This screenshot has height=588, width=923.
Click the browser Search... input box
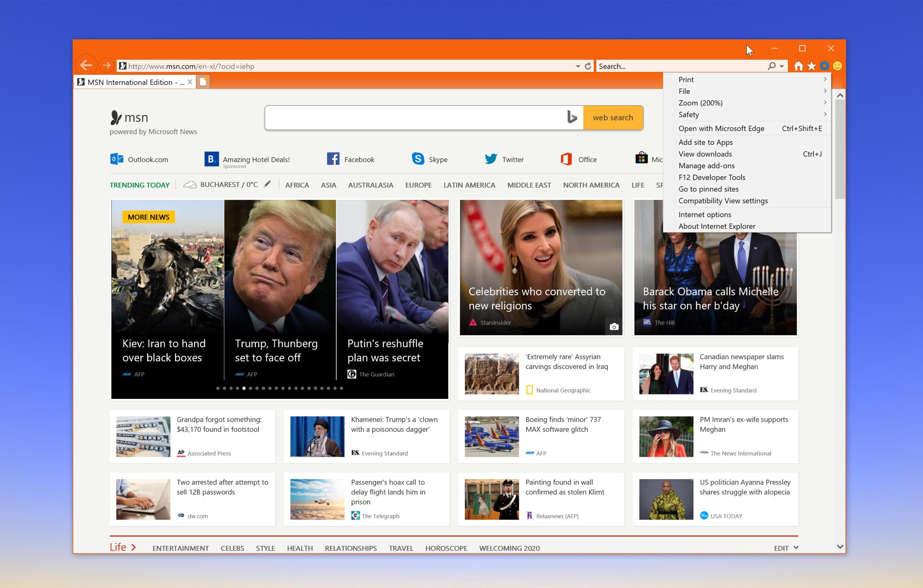(x=681, y=66)
